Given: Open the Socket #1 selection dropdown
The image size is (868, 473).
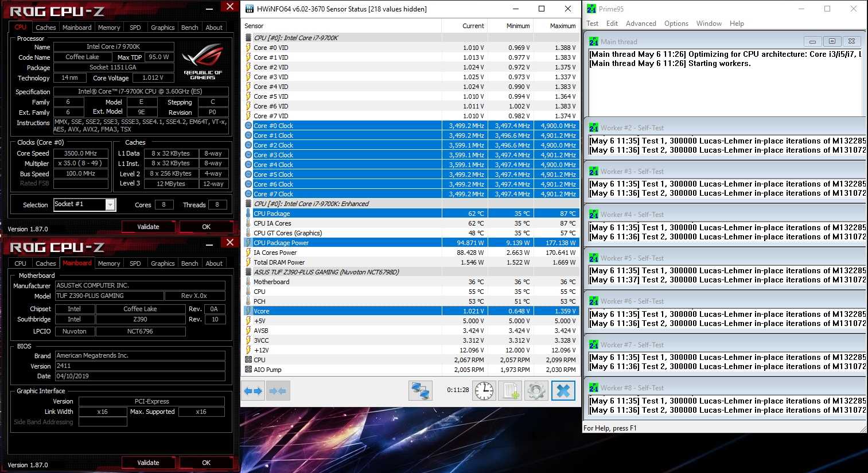Looking at the screenshot, I should pyautogui.click(x=111, y=205).
